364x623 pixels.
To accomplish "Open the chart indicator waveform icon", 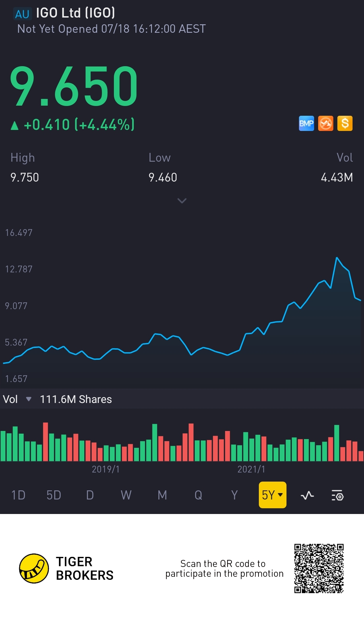I will click(x=307, y=495).
